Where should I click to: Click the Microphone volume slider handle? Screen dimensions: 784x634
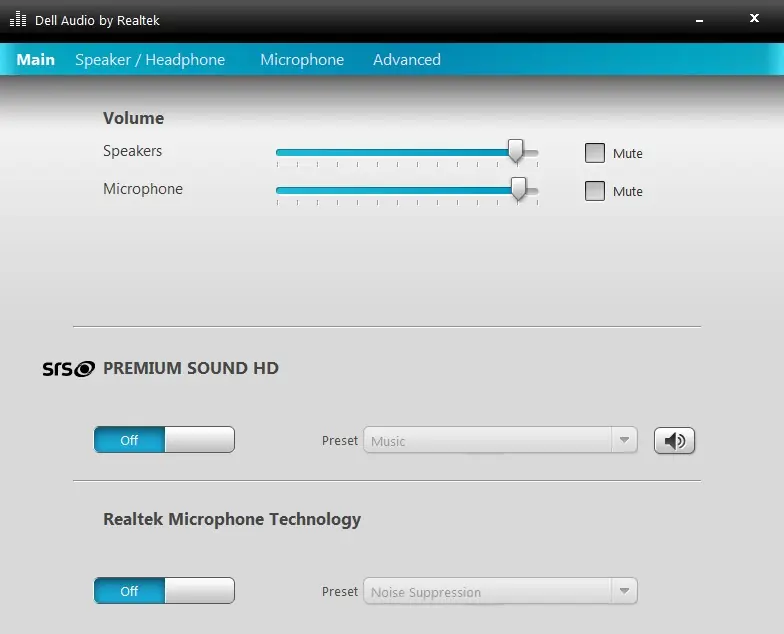(x=518, y=188)
